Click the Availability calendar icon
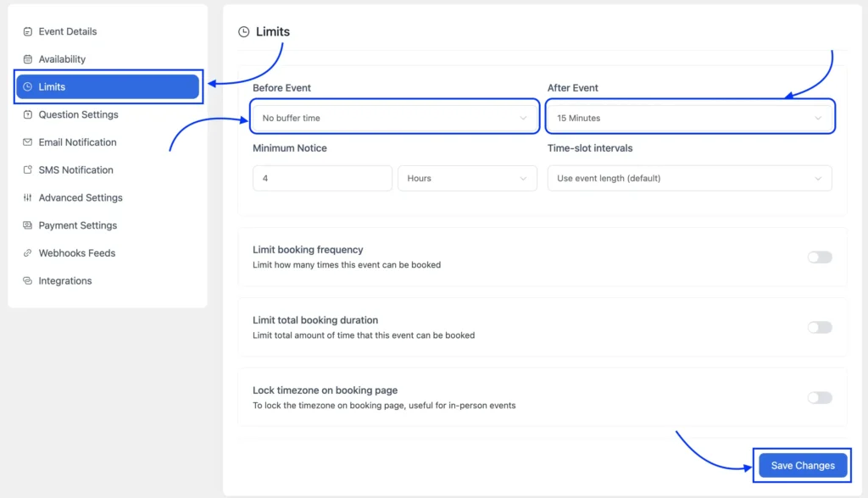 (28, 59)
